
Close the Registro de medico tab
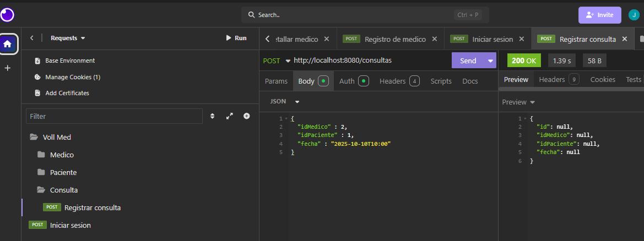434,39
